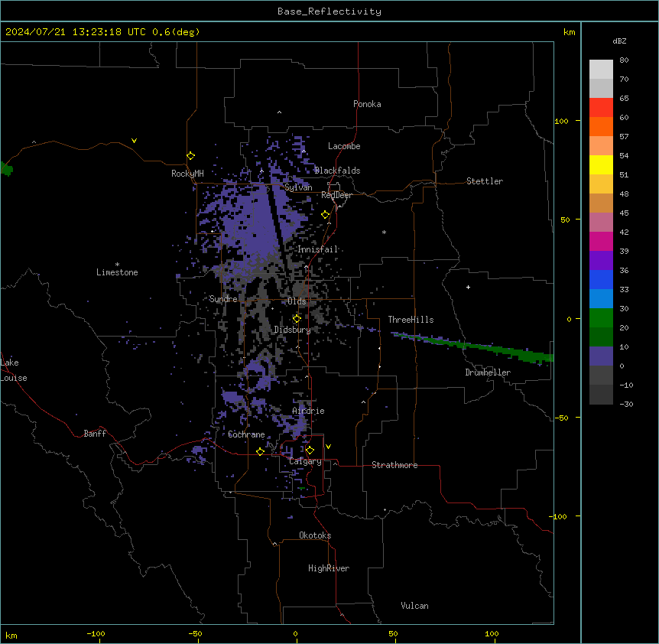659x644 pixels.
Task: Click the -50 tick on the right axis
Action: pos(561,418)
